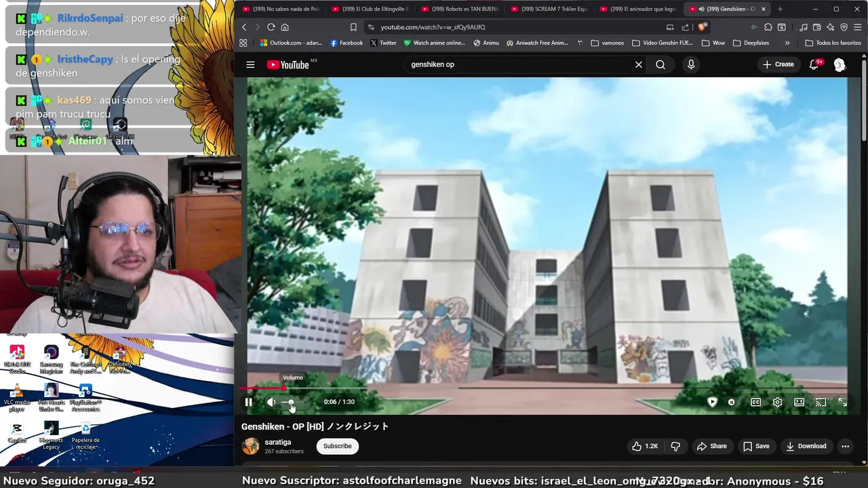
Task: Open a new browser tab
Action: pyautogui.click(x=780, y=9)
